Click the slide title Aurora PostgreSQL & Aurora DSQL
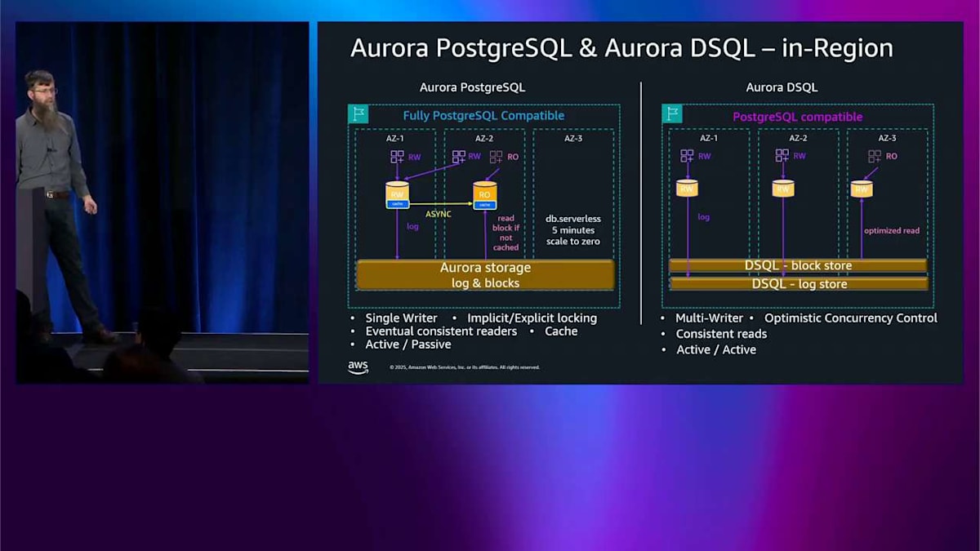980x551 pixels. (621, 48)
